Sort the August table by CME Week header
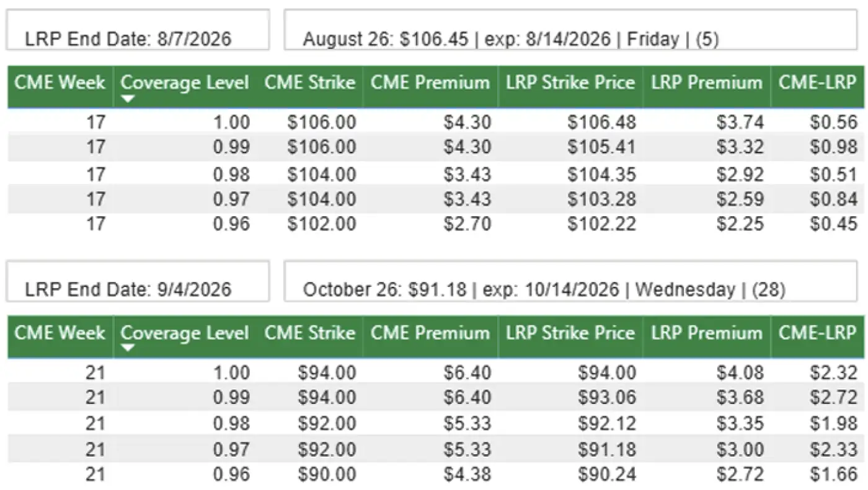This screenshot has height=490, width=868. point(60,83)
